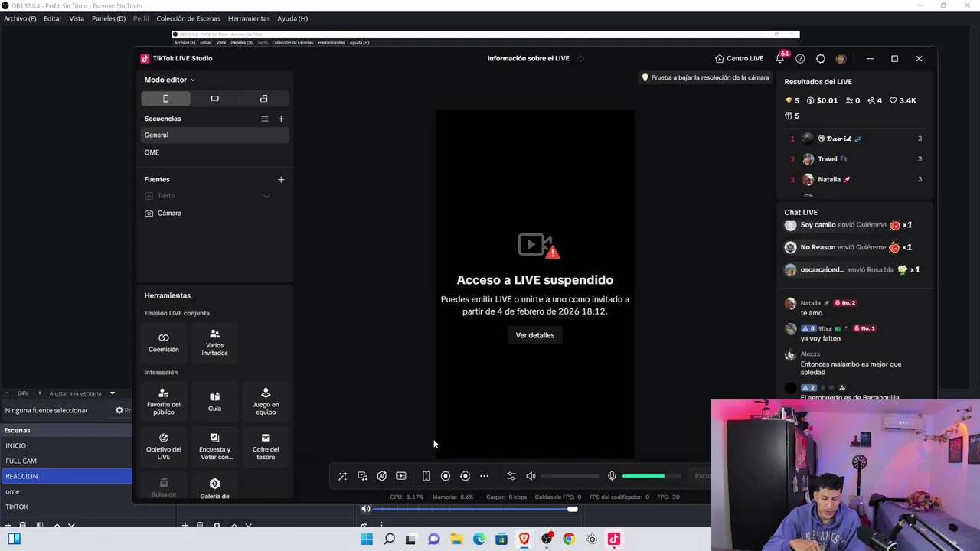Adjust the speaker volume slider in TikTok

click(571, 476)
